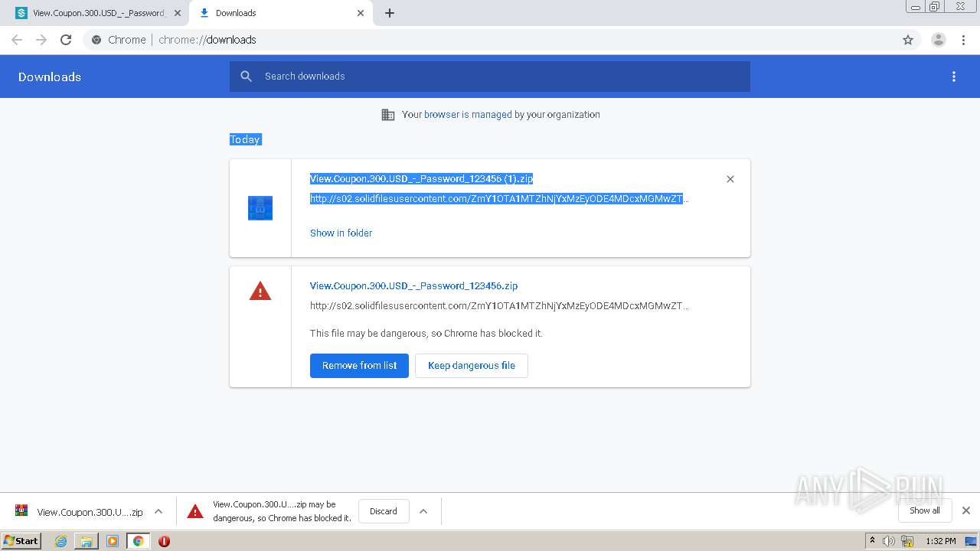Go back with the back arrow

[x=17, y=40]
